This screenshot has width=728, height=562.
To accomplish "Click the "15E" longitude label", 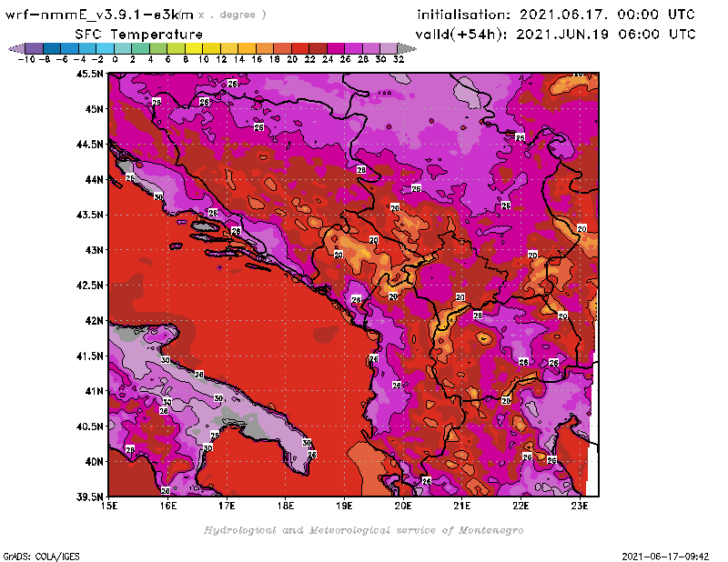I will (x=109, y=506).
